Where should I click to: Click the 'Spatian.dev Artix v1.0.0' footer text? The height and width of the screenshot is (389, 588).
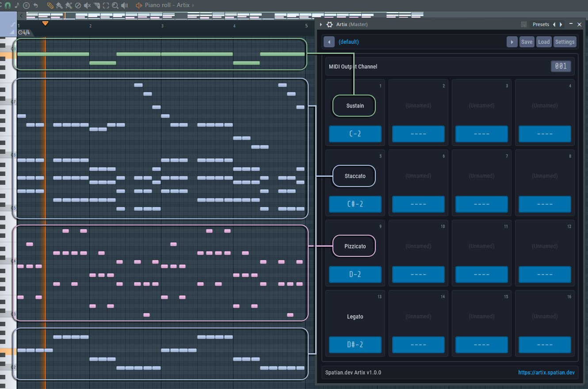[x=353, y=373]
